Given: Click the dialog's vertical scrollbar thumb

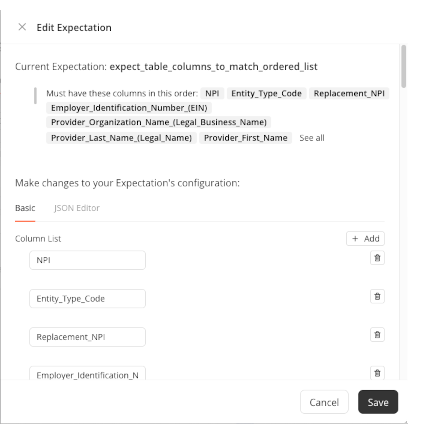Looking at the screenshot, I should pos(404,66).
